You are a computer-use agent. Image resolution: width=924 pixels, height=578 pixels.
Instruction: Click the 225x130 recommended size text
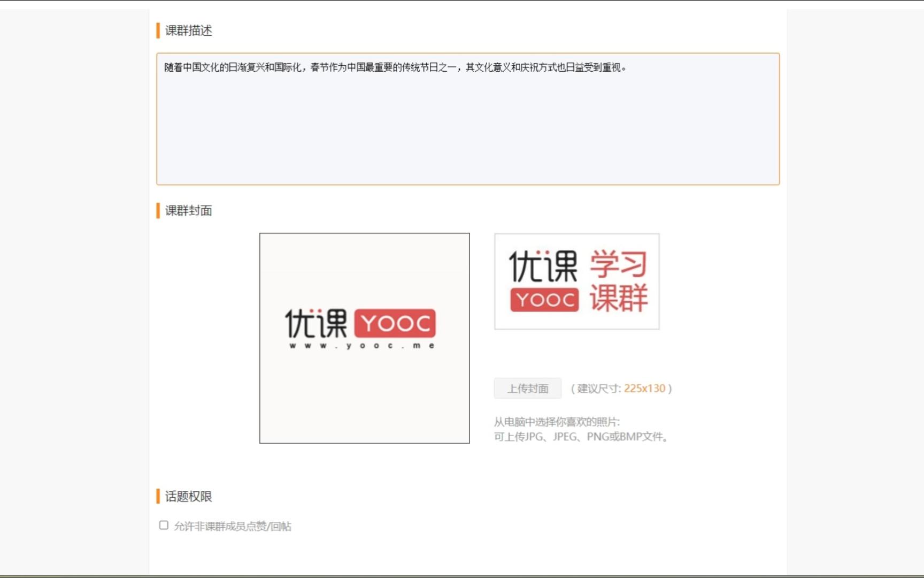coord(644,389)
